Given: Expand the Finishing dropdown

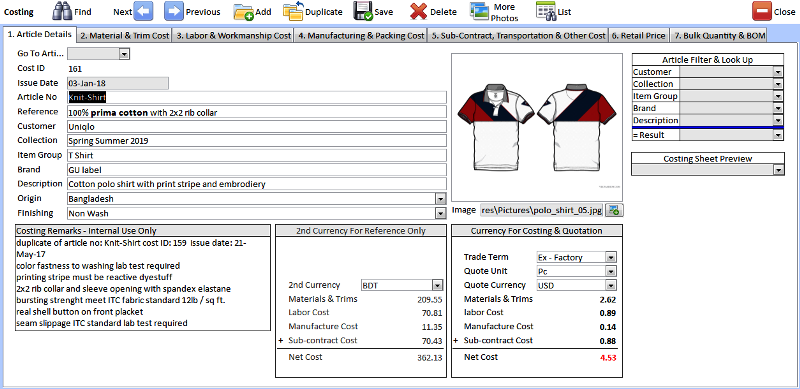Looking at the screenshot, I should (441, 213).
